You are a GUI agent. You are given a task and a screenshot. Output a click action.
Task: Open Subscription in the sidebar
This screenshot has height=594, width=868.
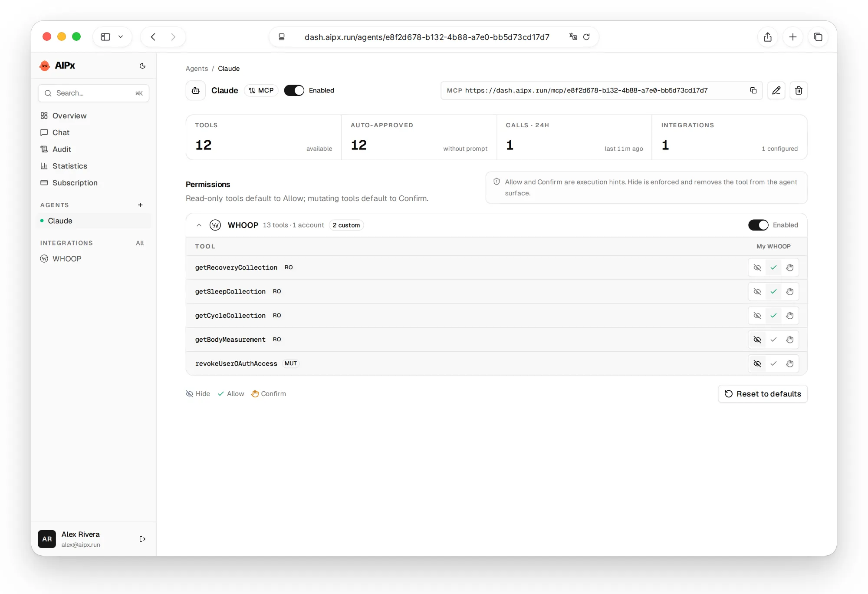point(94,183)
